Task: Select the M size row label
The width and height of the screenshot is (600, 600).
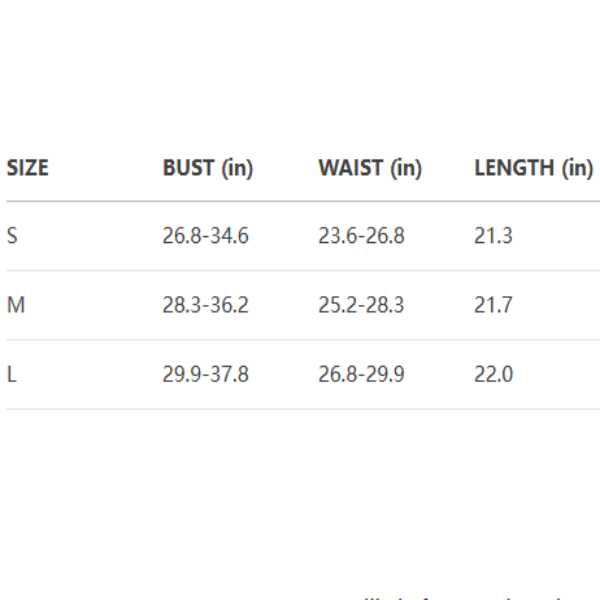Action: tap(15, 305)
